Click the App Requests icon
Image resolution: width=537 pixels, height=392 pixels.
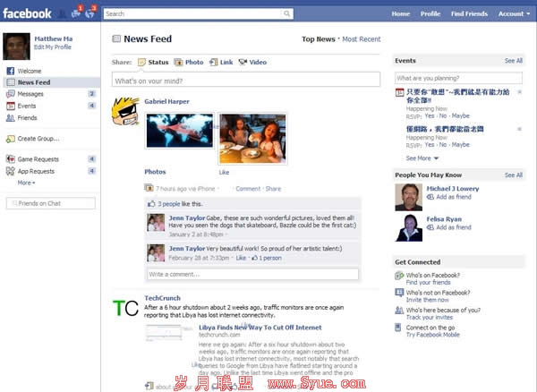[10, 171]
